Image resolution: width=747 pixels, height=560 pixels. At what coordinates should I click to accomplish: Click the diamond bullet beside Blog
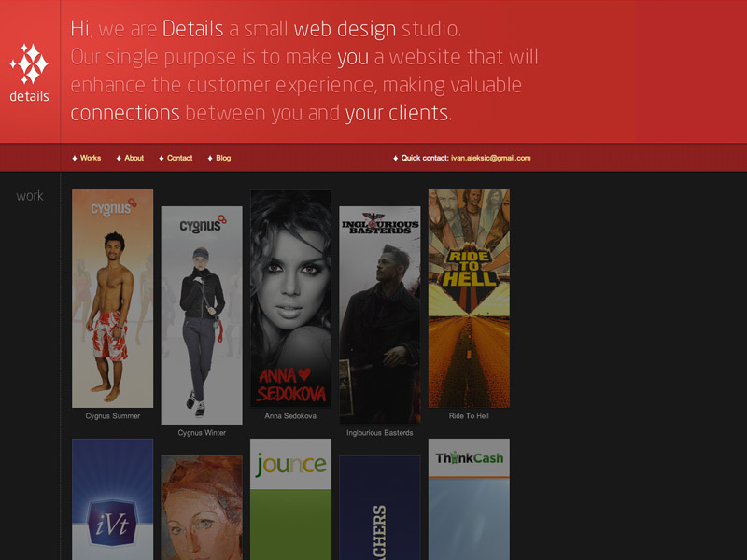tap(210, 158)
